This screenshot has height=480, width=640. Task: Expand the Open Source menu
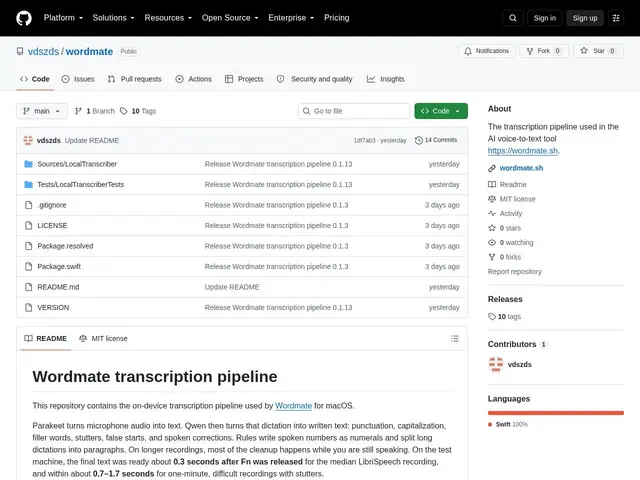point(230,18)
